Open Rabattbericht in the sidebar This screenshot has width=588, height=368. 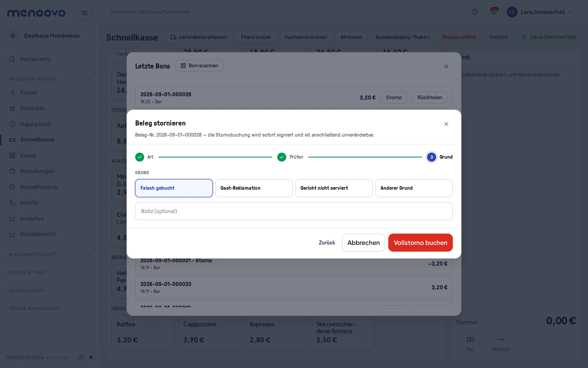pos(38,234)
